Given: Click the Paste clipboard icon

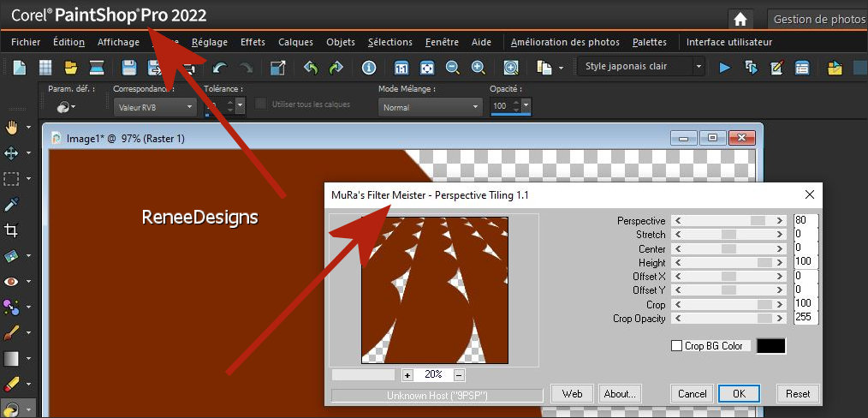Looking at the screenshot, I should coord(544,68).
